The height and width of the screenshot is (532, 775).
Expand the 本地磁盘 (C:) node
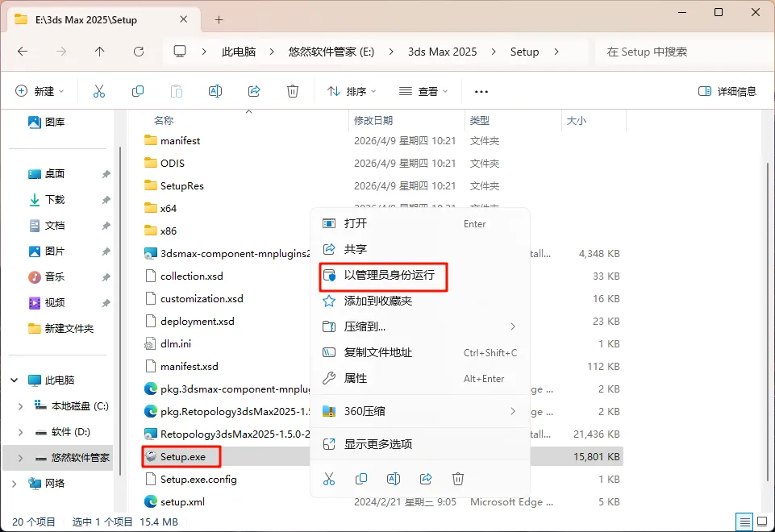coord(20,406)
